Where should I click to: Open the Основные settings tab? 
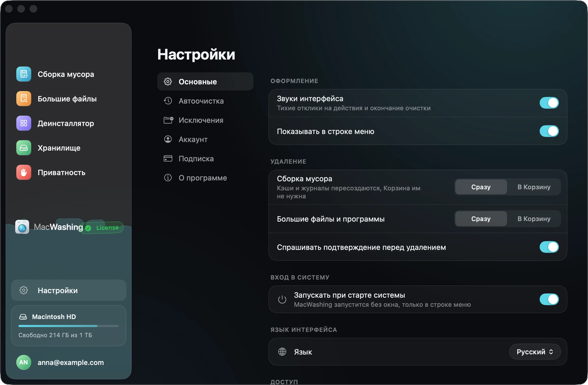205,81
